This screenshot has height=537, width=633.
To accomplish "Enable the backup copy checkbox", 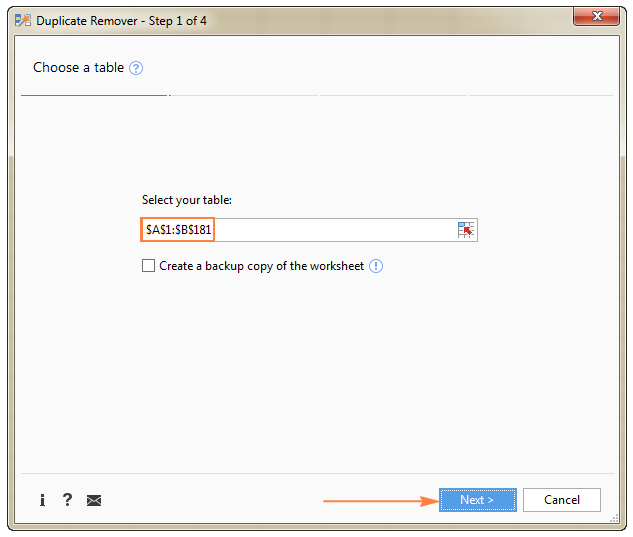I will tap(149, 266).
